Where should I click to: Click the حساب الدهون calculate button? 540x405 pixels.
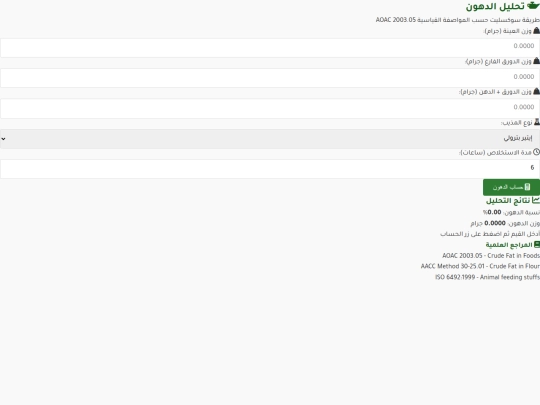[x=511, y=187]
